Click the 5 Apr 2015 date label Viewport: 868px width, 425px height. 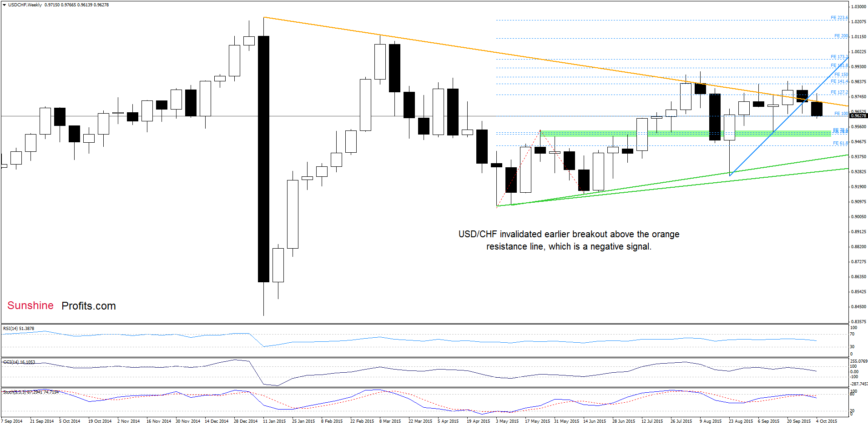click(x=448, y=421)
